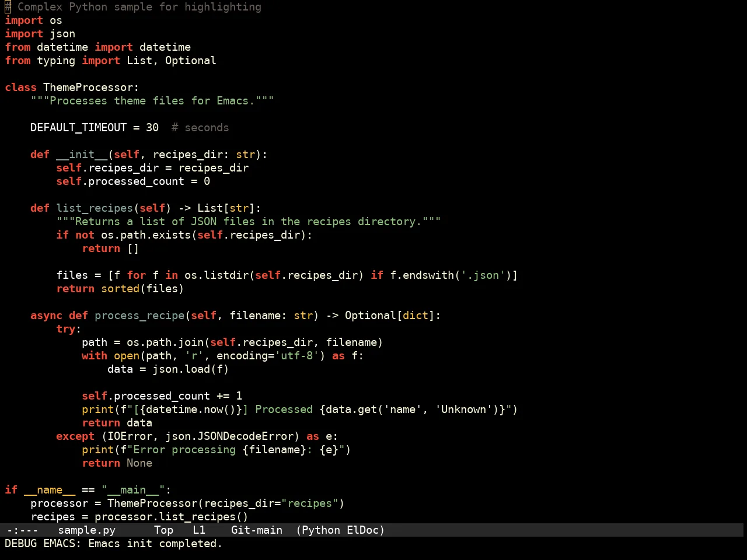Click the '__main__' string literal
The width and height of the screenshot is (747, 560).
click(133, 490)
